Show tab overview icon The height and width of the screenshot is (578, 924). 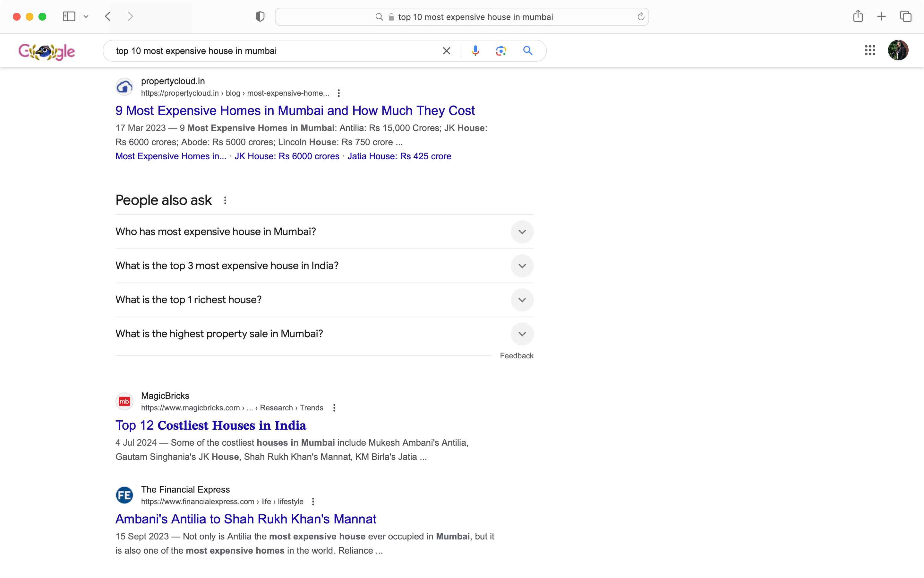pos(906,16)
